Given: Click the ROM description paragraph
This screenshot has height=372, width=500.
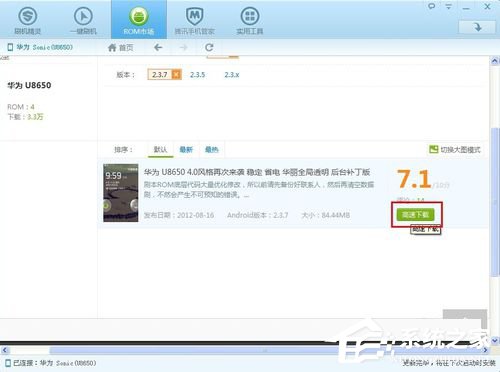Looking at the screenshot, I should coord(259,189).
